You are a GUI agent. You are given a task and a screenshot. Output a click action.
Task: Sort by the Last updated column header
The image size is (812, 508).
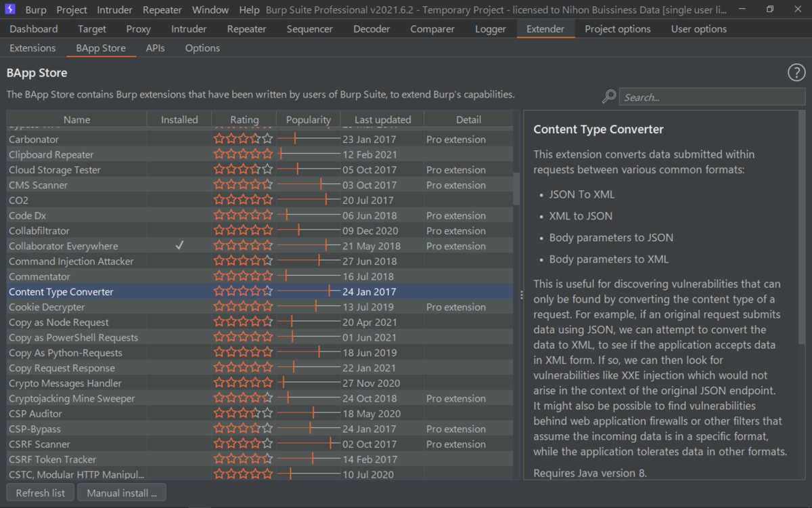pyautogui.click(x=382, y=119)
